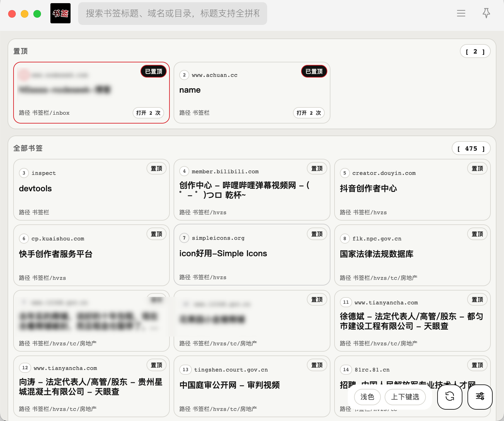This screenshot has width=504, height=421.
Task: Pin the devtools bookmark with 置顶
Action: coord(157,169)
